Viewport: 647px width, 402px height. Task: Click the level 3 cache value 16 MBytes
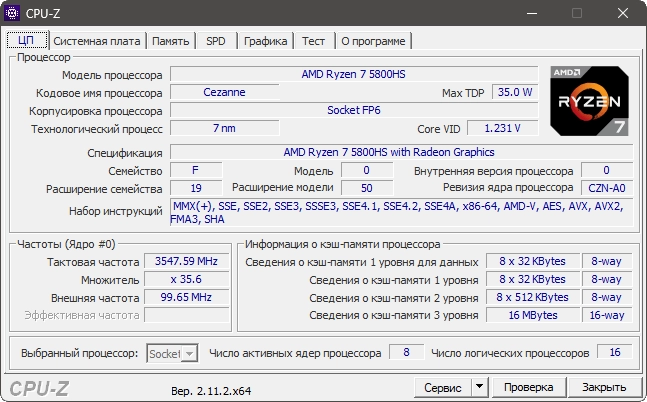pyautogui.click(x=533, y=315)
